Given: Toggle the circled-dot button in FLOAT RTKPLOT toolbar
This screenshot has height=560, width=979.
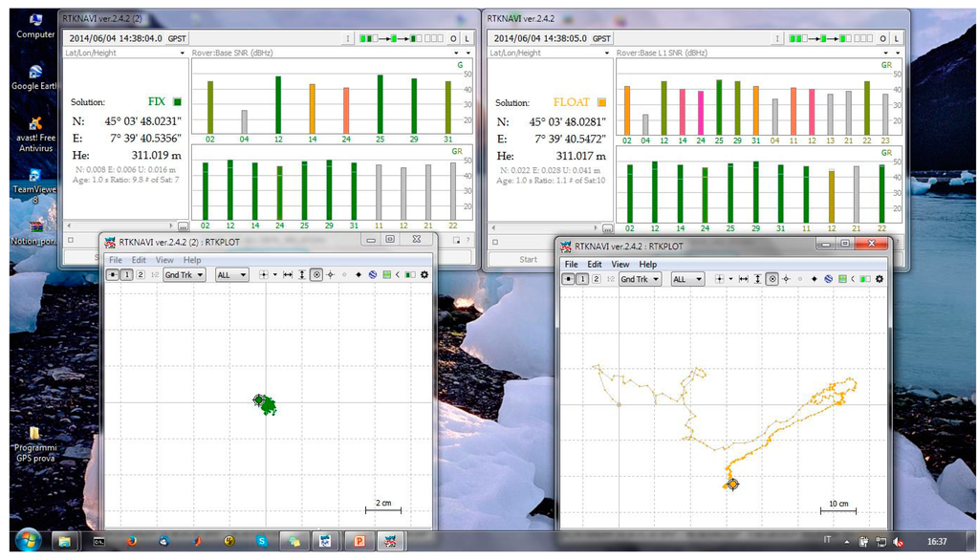Looking at the screenshot, I should [x=772, y=279].
